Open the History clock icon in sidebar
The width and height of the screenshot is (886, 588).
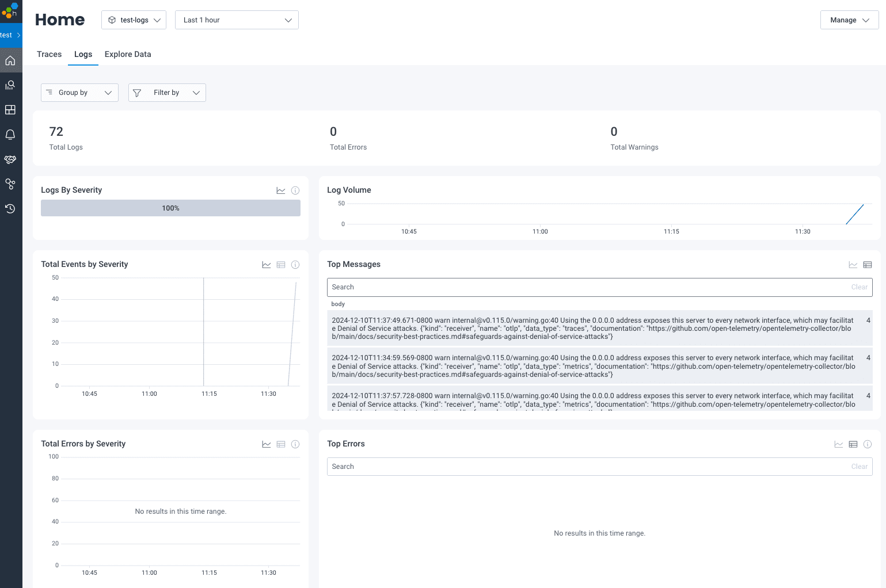coord(10,209)
